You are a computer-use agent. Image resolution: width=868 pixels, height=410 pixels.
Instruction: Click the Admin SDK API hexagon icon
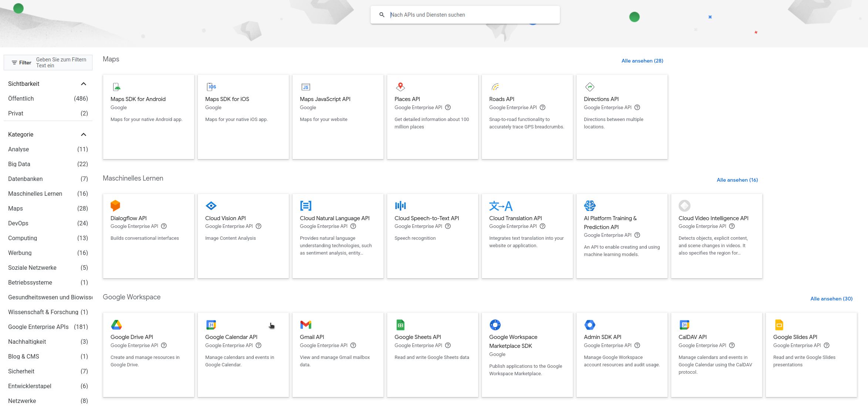590,325
